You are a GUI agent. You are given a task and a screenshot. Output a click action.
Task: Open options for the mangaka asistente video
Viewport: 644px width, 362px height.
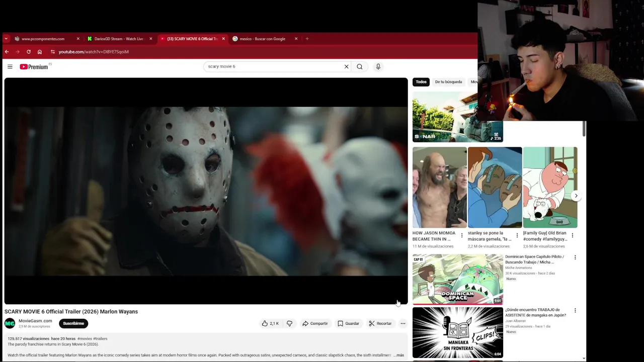pyautogui.click(x=575, y=311)
